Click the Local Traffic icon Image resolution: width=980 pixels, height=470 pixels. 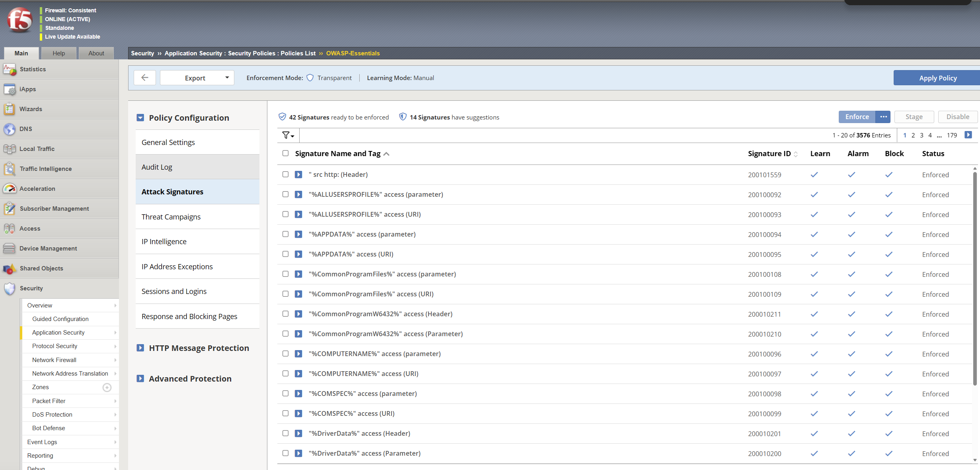pos(10,149)
